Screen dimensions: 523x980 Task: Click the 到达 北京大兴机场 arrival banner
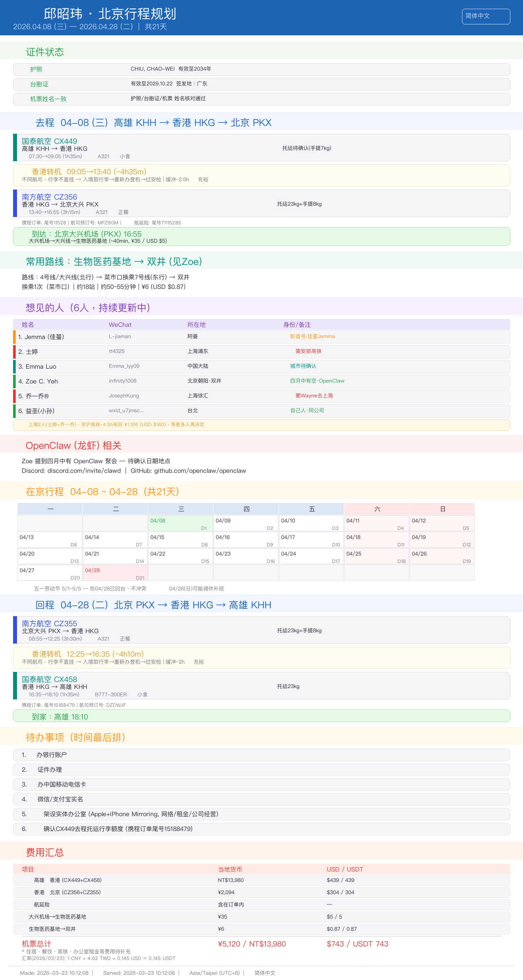[x=261, y=237]
